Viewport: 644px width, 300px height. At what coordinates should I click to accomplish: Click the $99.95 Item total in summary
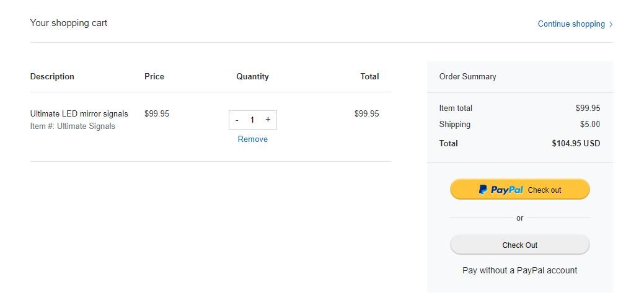point(588,108)
